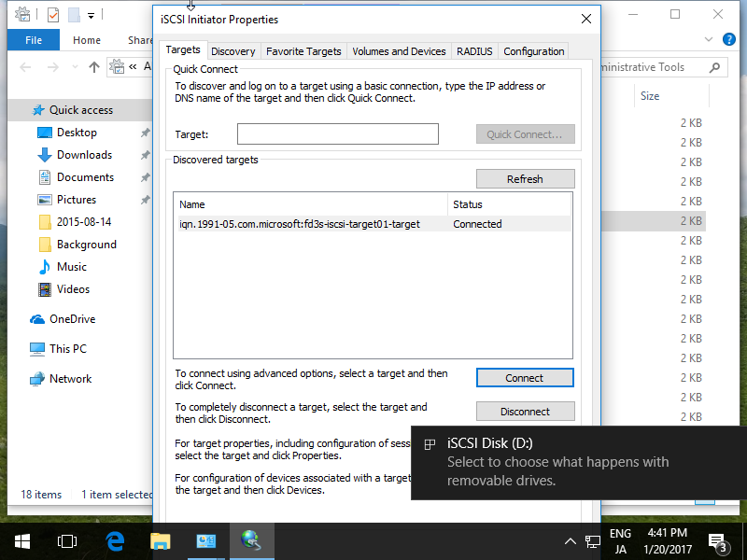Unpin Desktop using its pin icon
This screenshot has width=747, height=560.
(145, 133)
